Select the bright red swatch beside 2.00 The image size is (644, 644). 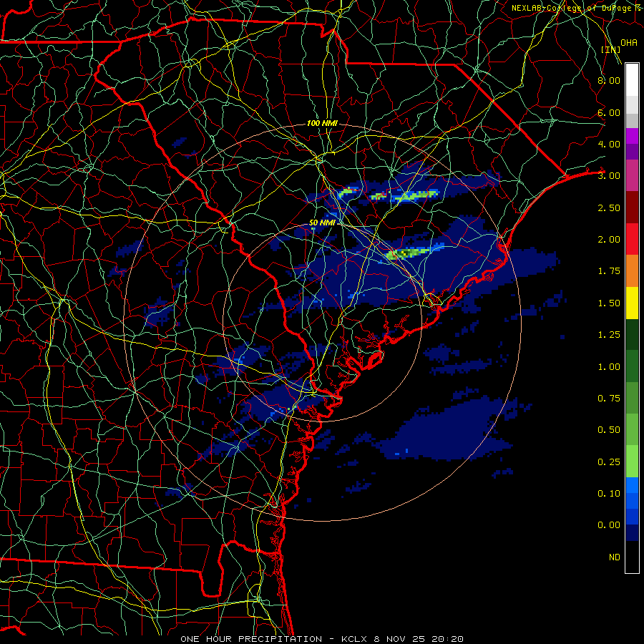click(632, 239)
